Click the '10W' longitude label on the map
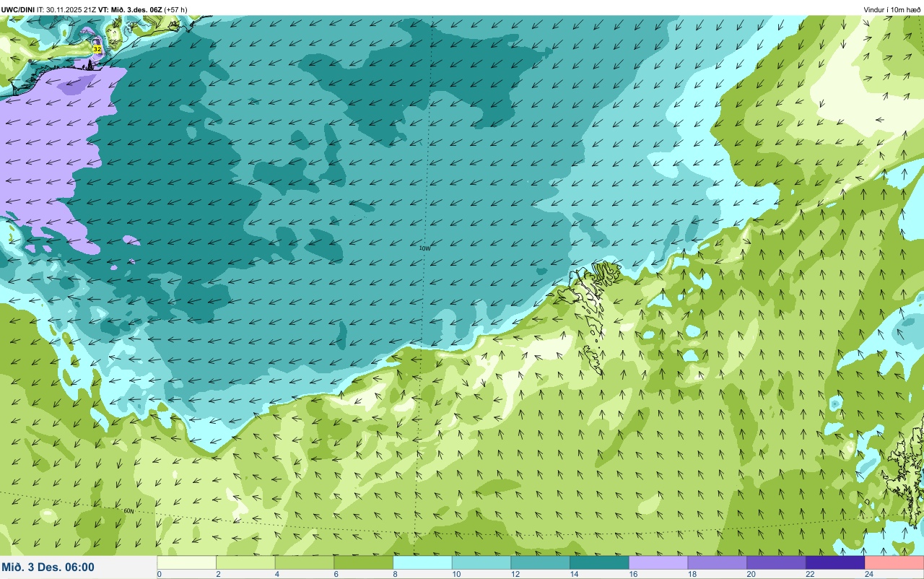 point(425,248)
